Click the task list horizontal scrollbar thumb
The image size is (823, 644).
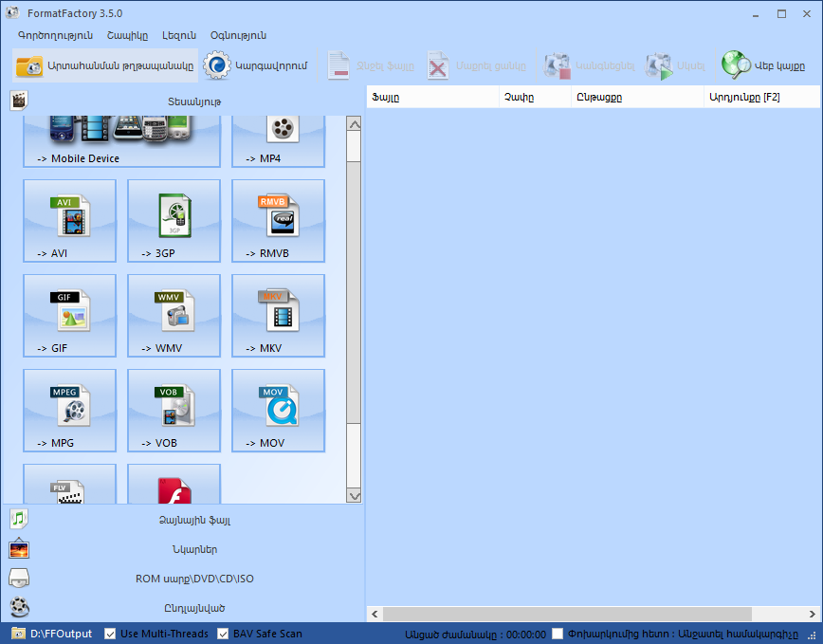click(567, 614)
